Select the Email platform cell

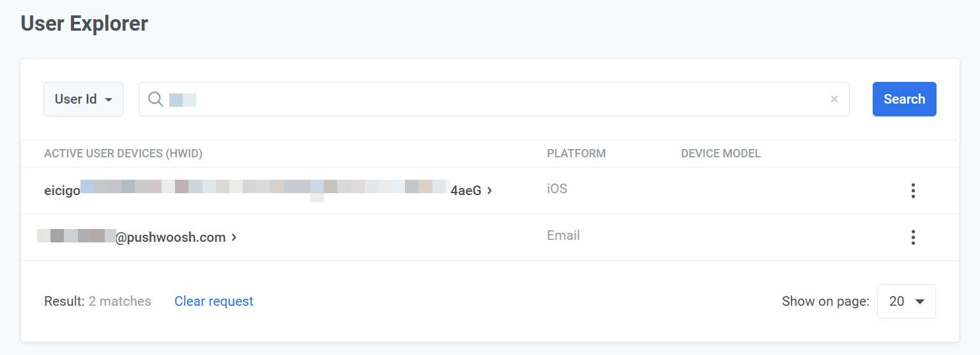[x=563, y=235]
